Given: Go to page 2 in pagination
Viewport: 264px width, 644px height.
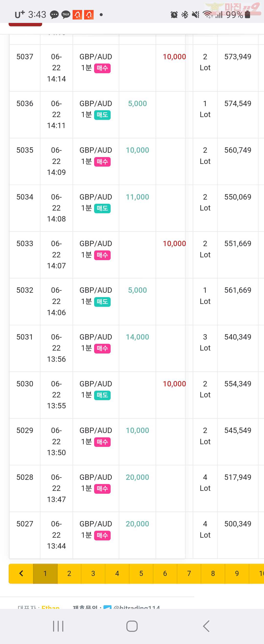Looking at the screenshot, I should pyautogui.click(x=69, y=574).
